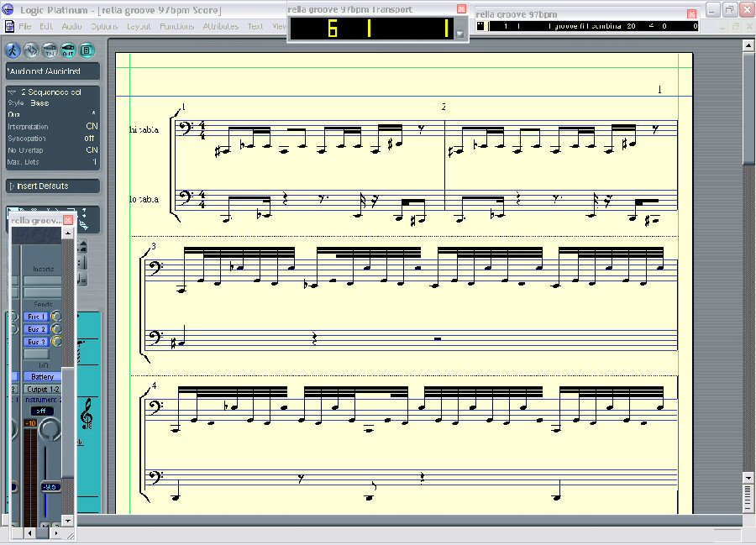Click the MIDI IN button

[50, 49]
